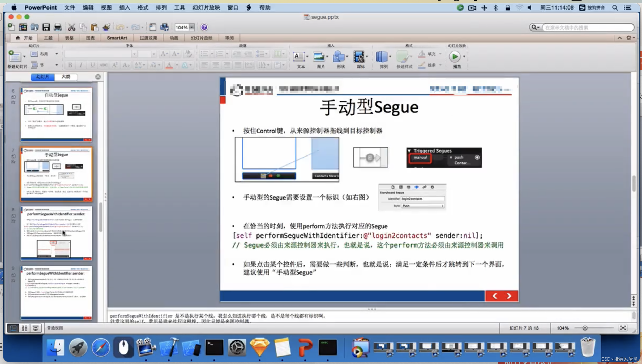Click the Copy icon in the toolbar
The width and height of the screenshot is (642, 364).
tap(83, 27)
